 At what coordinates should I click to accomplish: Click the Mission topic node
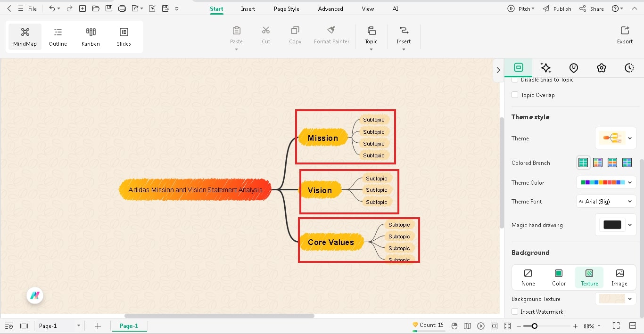(323, 138)
